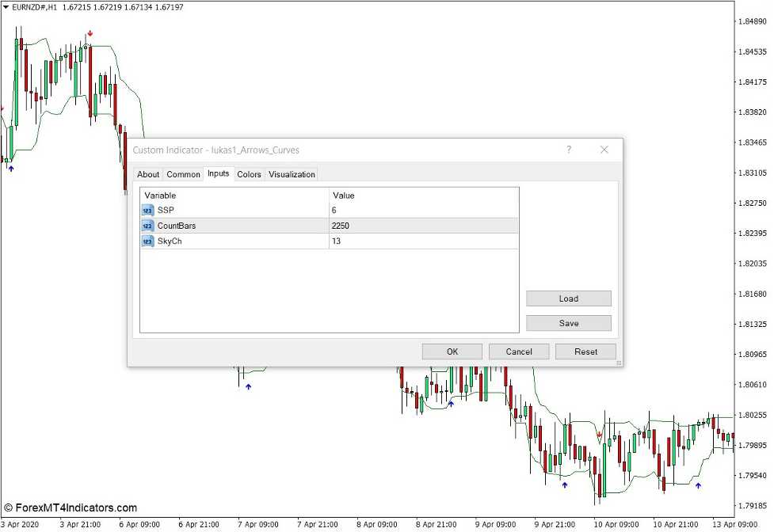Click the help question mark on the dialog
Viewport: 774px width, 532px height.
(568, 150)
